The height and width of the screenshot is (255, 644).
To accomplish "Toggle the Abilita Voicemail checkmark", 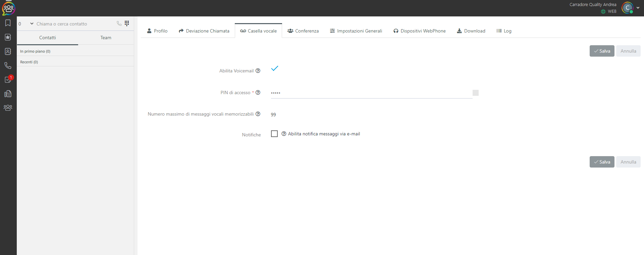I will 275,68.
